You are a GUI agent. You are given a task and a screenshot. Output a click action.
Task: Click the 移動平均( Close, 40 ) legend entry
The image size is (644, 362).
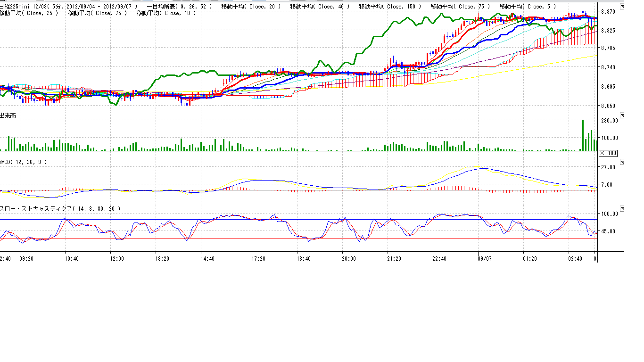(320, 6)
